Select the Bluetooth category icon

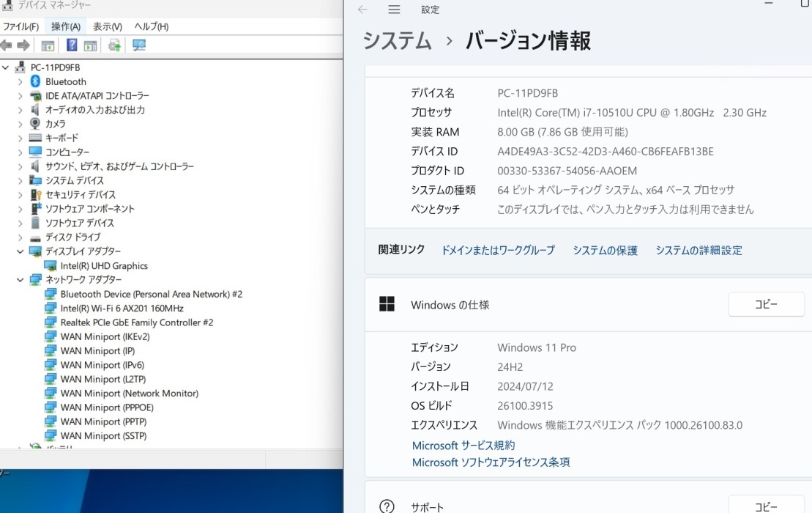click(35, 81)
